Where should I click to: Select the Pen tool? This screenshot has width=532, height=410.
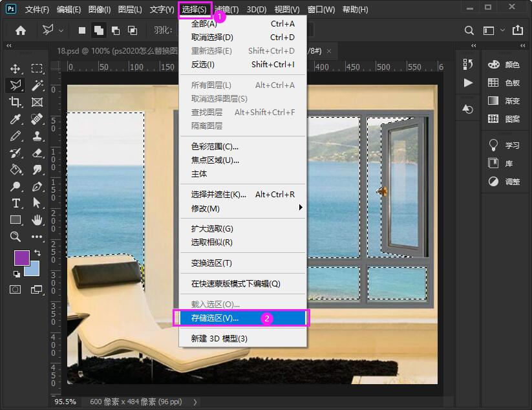pos(37,186)
